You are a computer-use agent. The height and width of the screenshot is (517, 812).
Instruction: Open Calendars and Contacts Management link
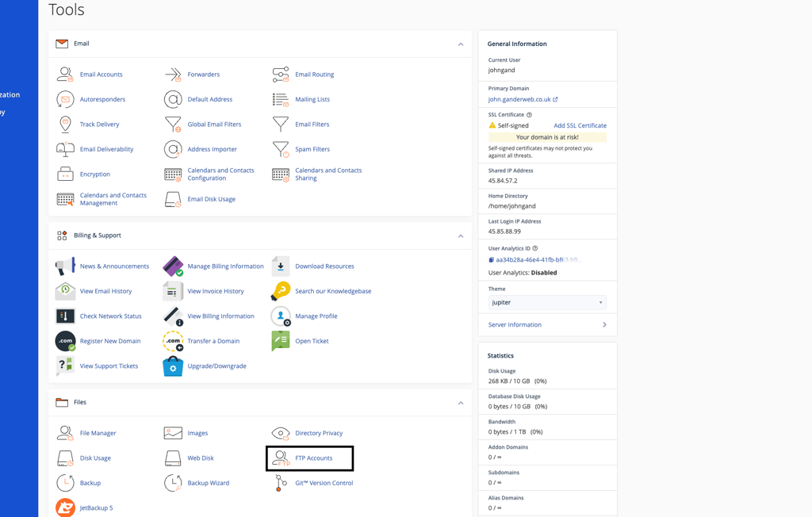pyautogui.click(x=113, y=199)
